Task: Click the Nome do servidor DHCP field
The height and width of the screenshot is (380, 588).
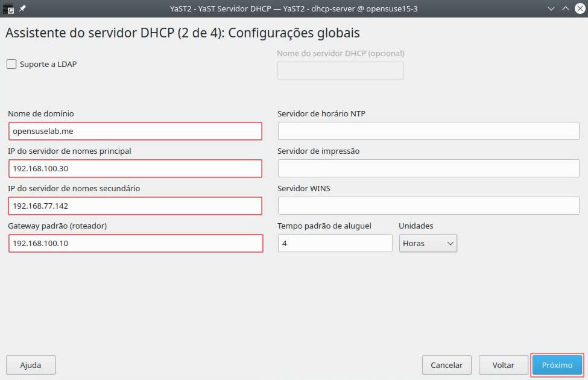Action: click(x=340, y=71)
